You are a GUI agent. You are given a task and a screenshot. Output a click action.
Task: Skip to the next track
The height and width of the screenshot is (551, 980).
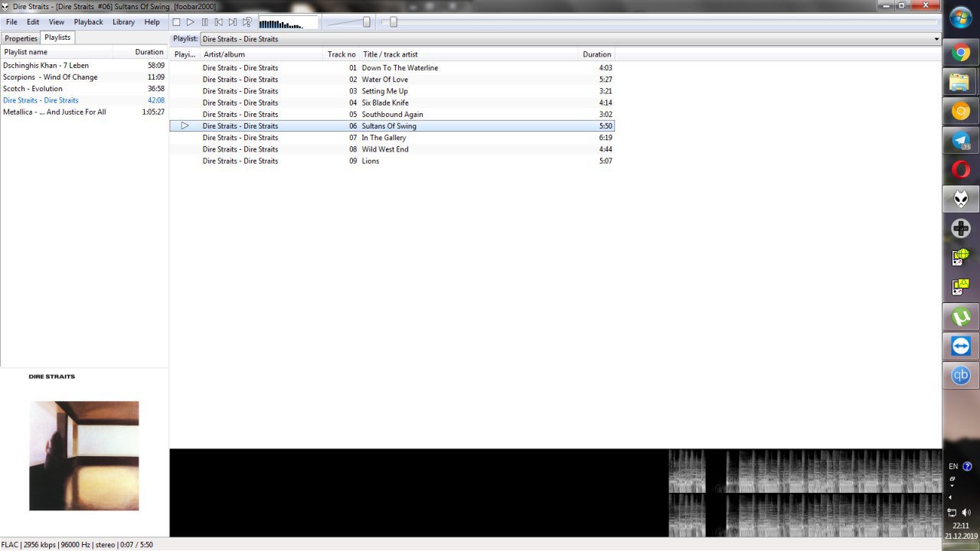pyautogui.click(x=233, y=22)
